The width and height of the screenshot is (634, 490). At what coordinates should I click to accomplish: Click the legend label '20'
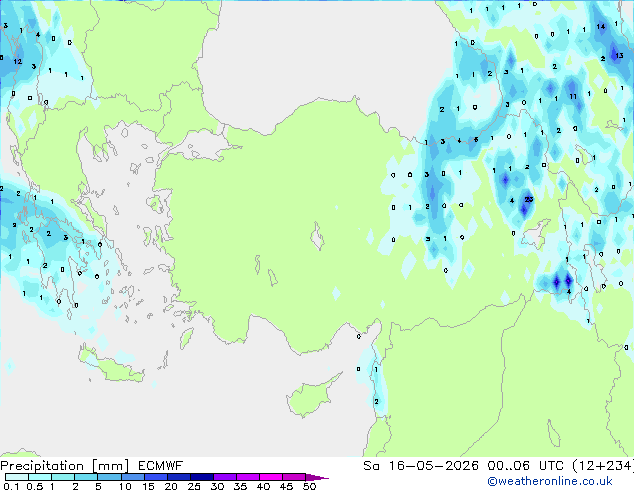pos(171,486)
